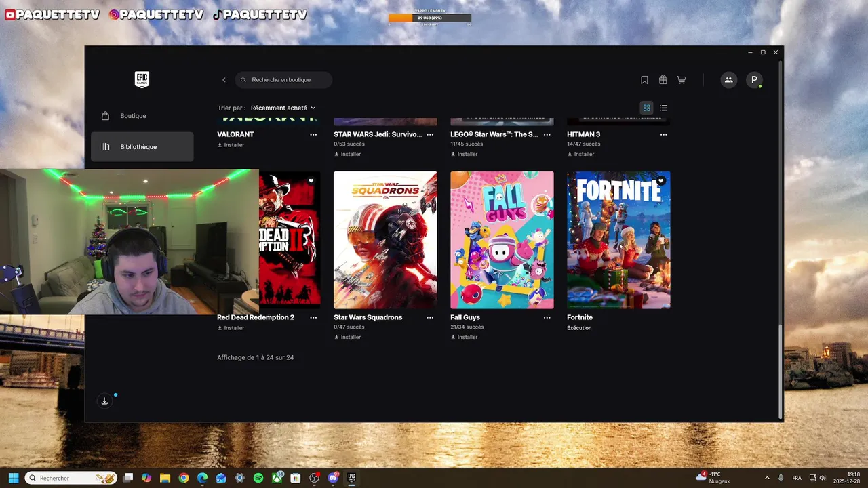The image size is (868, 488).
Task: Open Settings gear in the taskbar
Action: pyautogui.click(x=239, y=478)
